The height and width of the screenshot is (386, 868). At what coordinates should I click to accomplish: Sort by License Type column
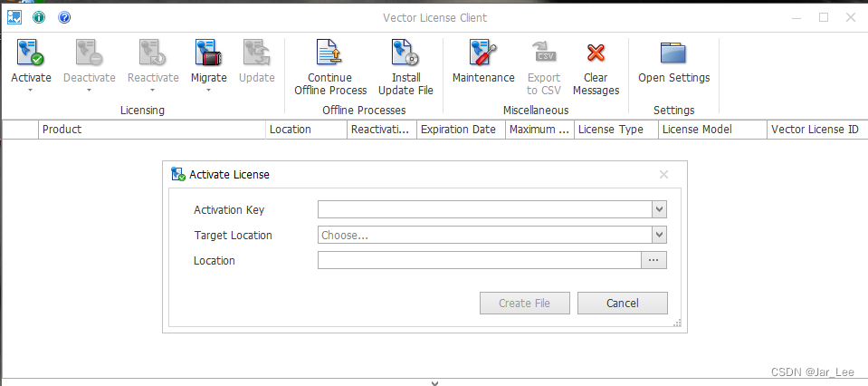pos(616,130)
